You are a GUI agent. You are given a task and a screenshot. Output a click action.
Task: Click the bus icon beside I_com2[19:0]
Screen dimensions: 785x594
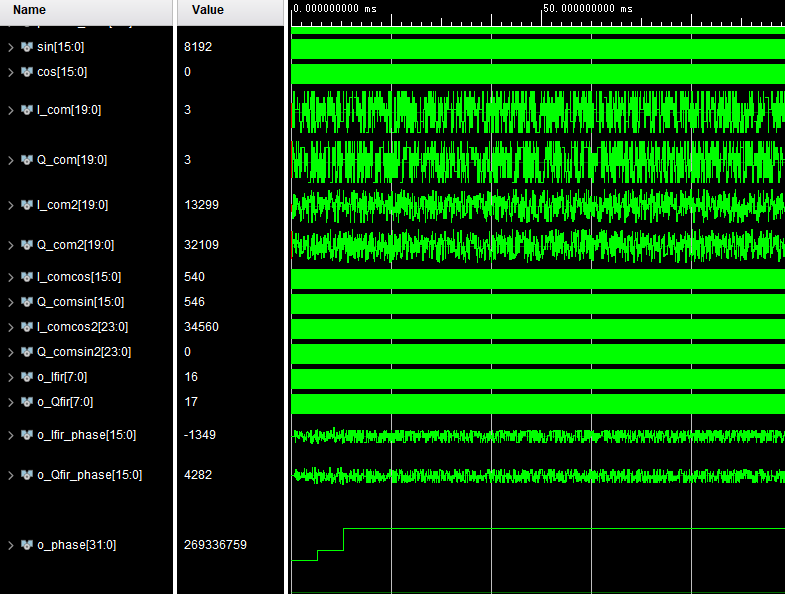[27, 205]
